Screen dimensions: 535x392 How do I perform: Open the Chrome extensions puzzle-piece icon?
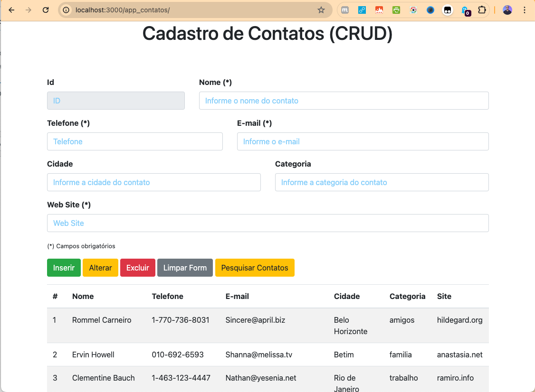point(482,9)
